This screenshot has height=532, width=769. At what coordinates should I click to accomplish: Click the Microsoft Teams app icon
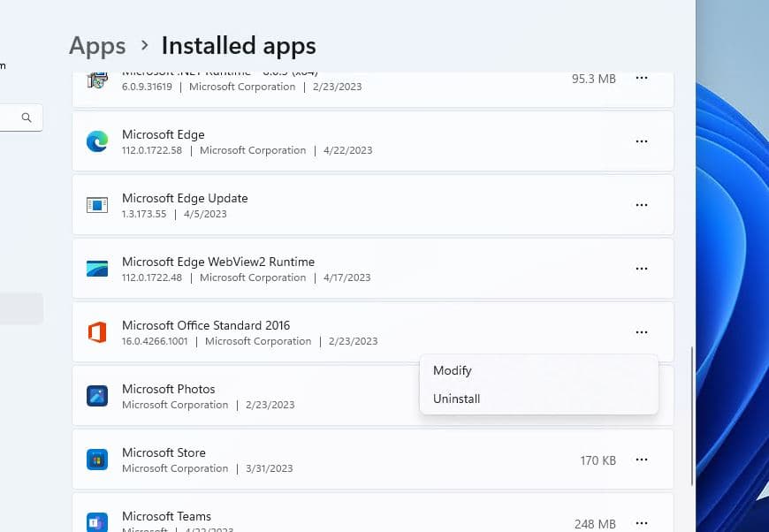point(97,521)
